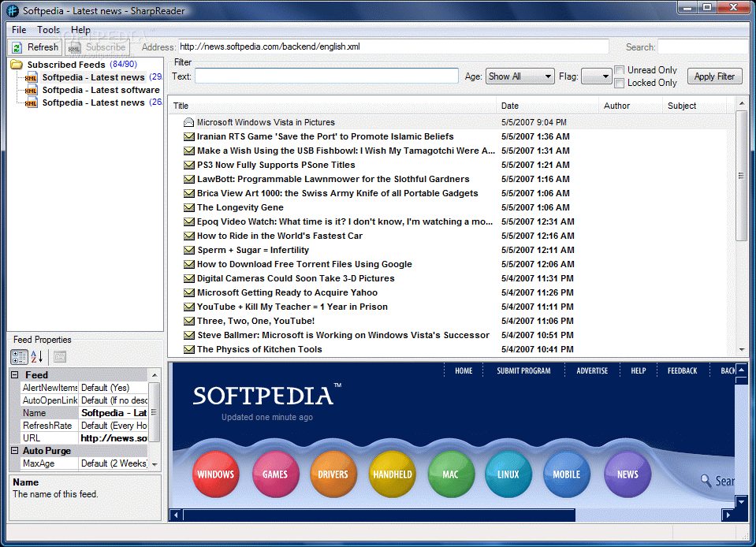Open the SUBMIT PROGRAM link

pos(523,370)
